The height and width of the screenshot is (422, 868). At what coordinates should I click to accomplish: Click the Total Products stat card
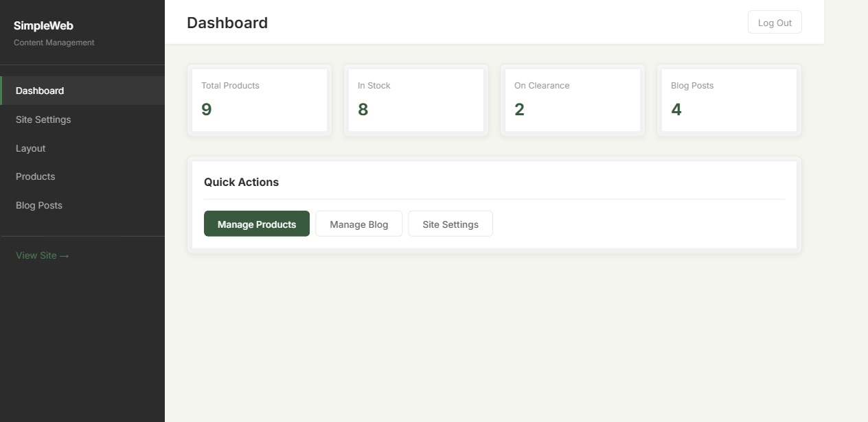(260, 100)
